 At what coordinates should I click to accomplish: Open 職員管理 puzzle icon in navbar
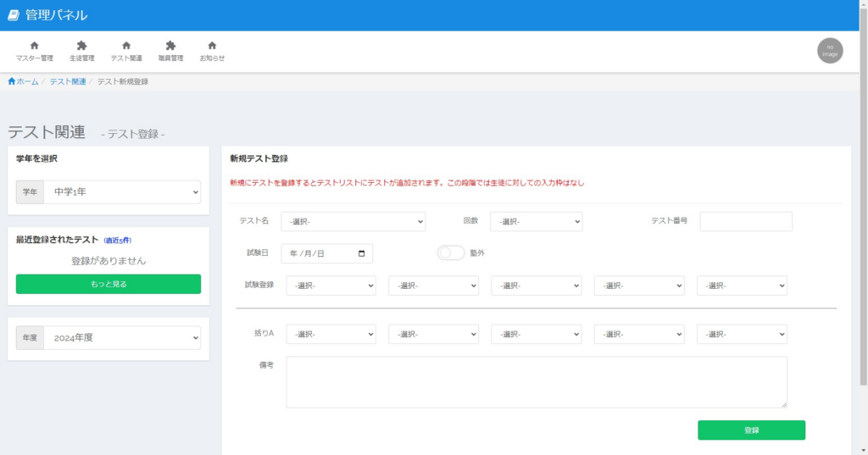170,46
